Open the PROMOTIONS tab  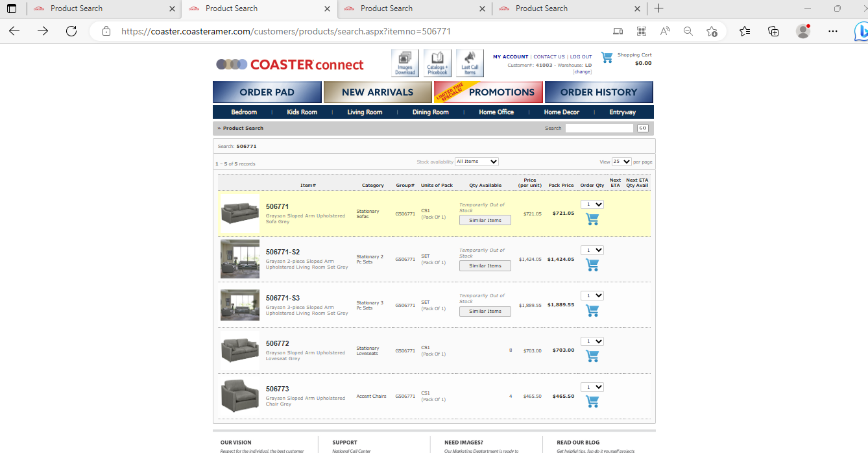pos(488,92)
